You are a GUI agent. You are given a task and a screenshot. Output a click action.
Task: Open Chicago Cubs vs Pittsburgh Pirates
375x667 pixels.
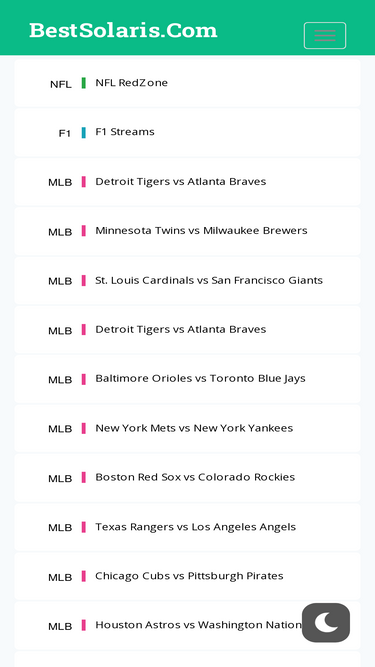tap(188, 576)
